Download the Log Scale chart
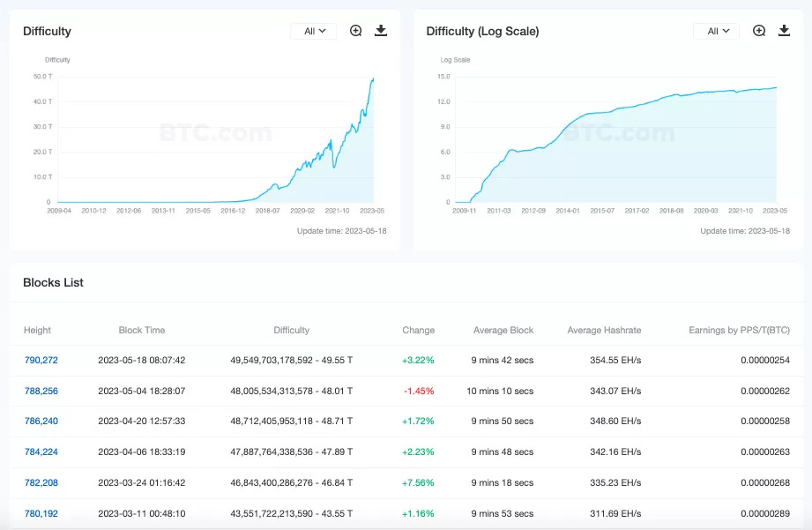Screen dimensions: 812x530 click(x=784, y=31)
